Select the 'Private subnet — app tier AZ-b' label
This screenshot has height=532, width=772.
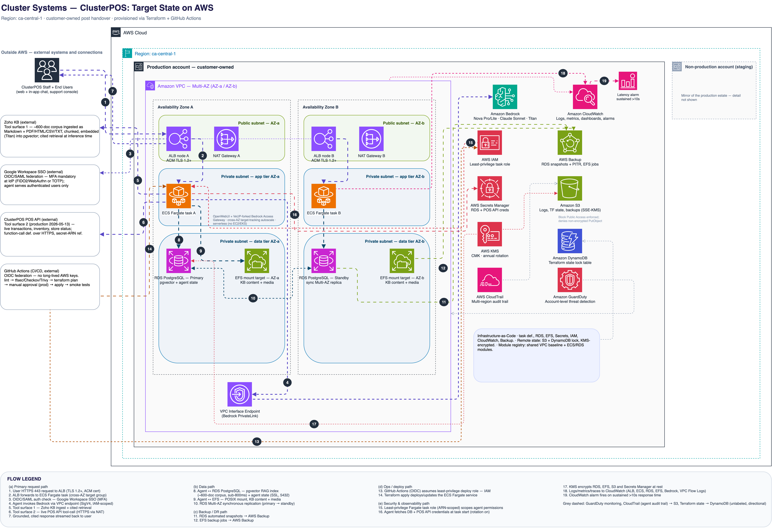395,177
